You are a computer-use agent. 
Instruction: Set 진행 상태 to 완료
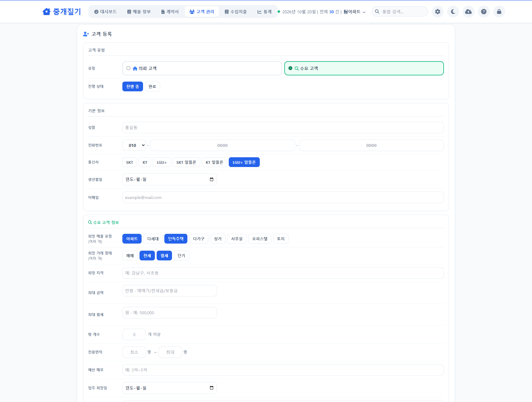152,86
